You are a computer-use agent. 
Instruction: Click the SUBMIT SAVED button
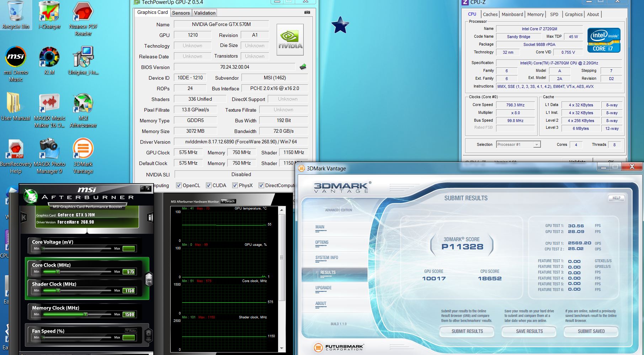click(591, 331)
